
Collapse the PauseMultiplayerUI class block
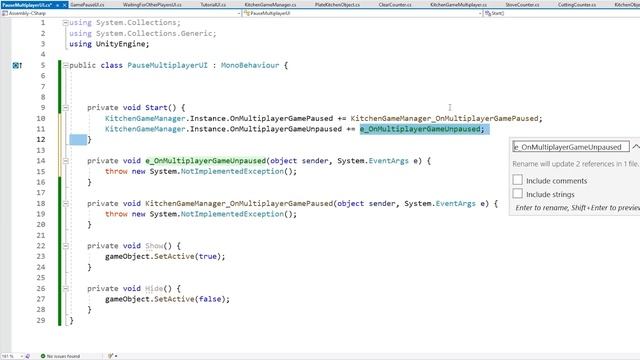(65, 65)
